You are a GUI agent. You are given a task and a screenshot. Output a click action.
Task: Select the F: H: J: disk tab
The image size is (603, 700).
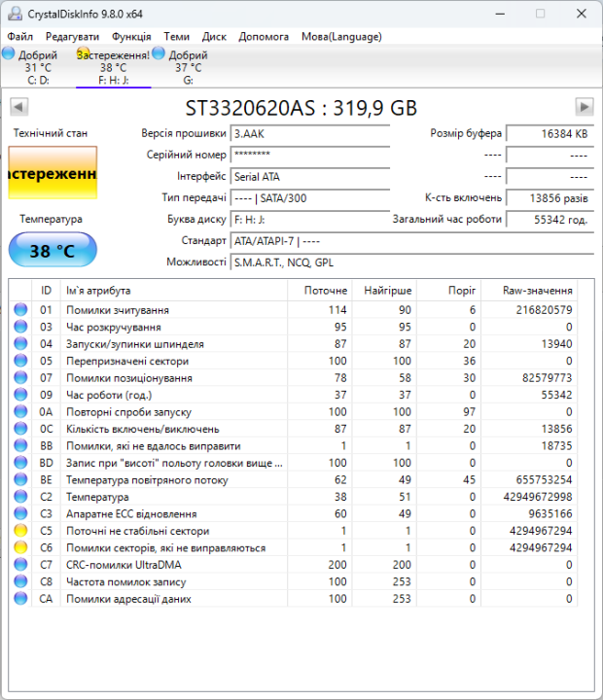pos(114,67)
